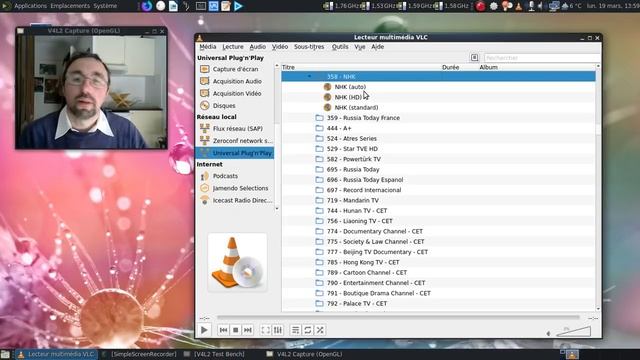The image size is (640, 360).
Task: Open the Applications system menu
Action: (x=30, y=6)
